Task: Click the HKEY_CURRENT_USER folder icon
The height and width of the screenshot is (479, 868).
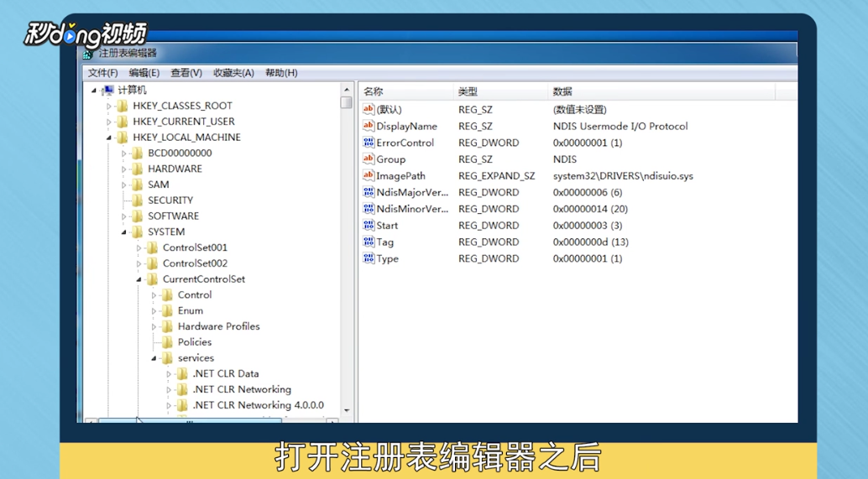Action: coord(123,122)
